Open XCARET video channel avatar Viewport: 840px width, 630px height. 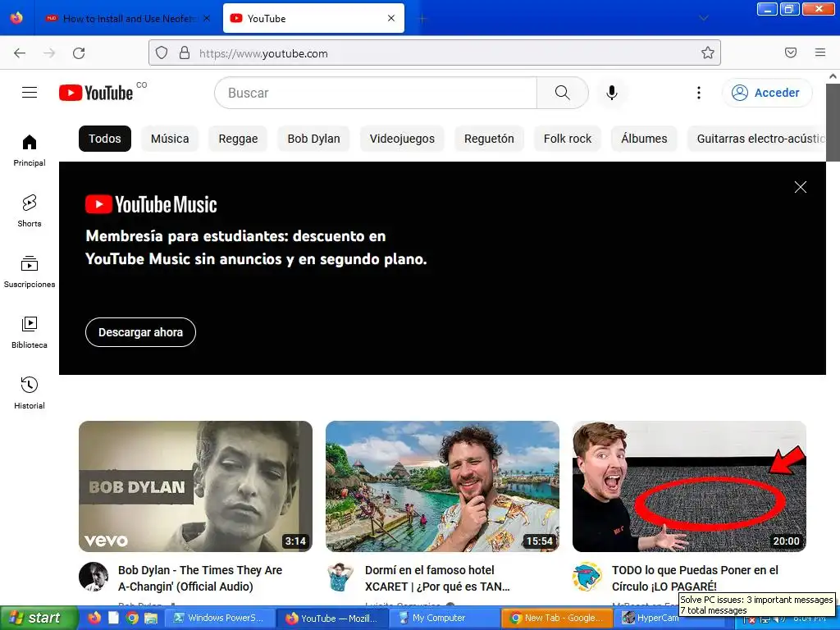click(340, 577)
